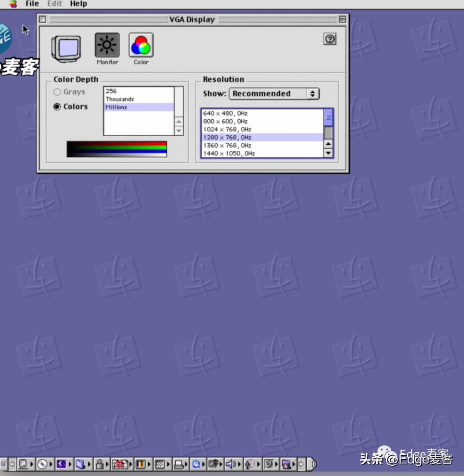This screenshot has width=464, height=476.
Task: Select the Monitor settings icon
Action: click(x=107, y=45)
